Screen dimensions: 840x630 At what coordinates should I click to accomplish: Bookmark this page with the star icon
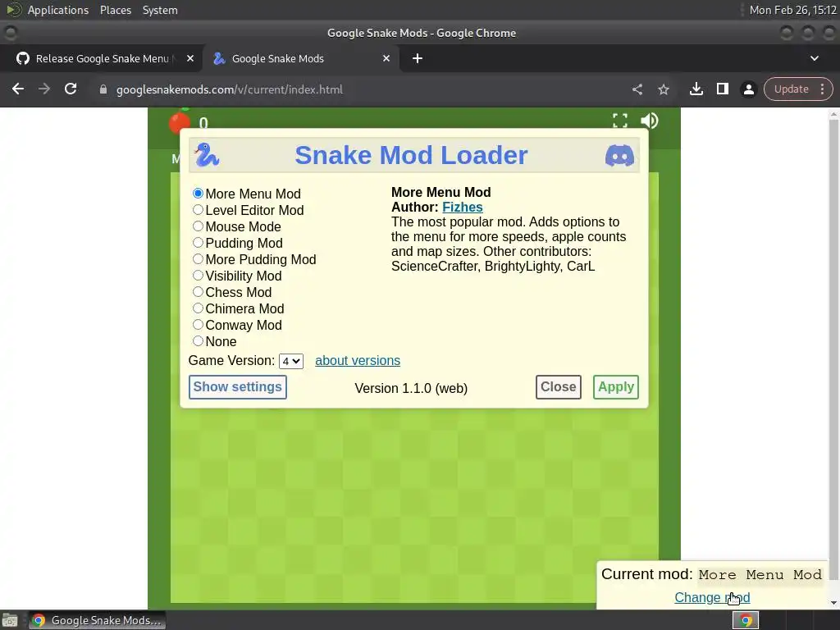663,89
